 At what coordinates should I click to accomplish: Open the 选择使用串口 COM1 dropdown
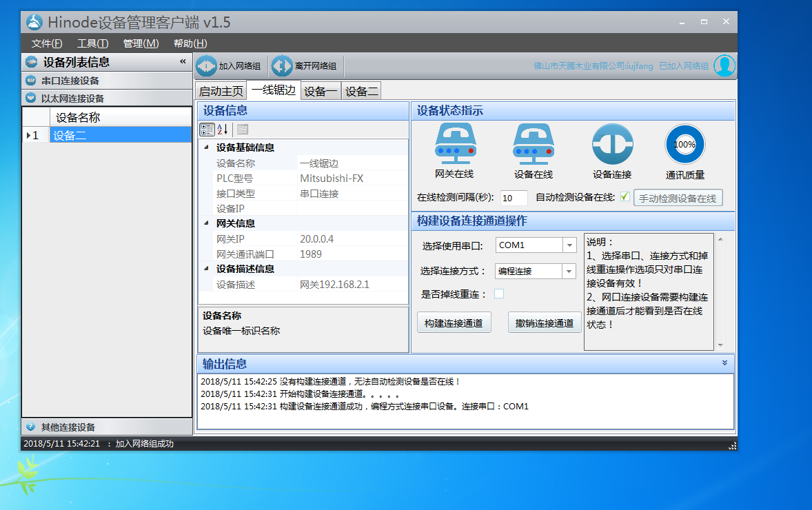(569, 245)
